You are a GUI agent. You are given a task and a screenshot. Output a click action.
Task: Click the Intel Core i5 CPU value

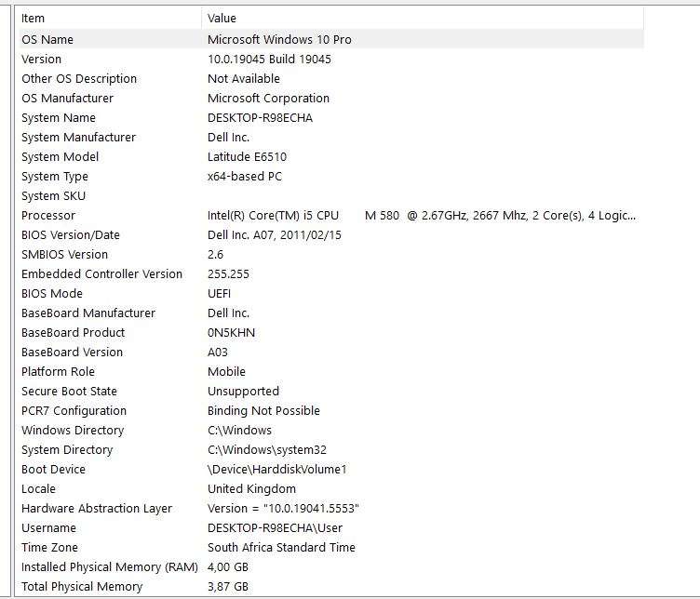pyautogui.click(x=422, y=216)
